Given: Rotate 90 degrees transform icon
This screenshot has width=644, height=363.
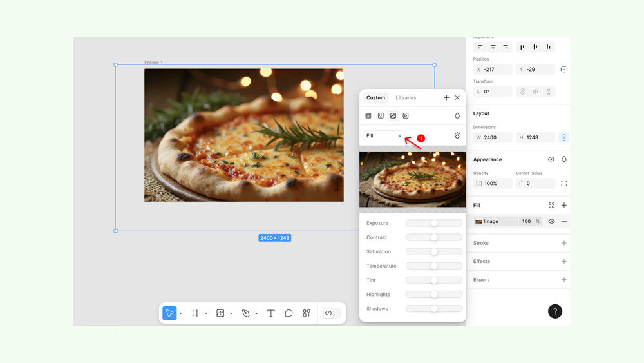Looking at the screenshot, I should click(522, 92).
